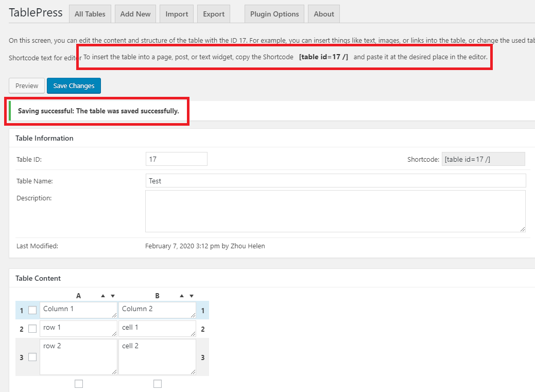Tick the checkbox for row 1

tap(32, 310)
